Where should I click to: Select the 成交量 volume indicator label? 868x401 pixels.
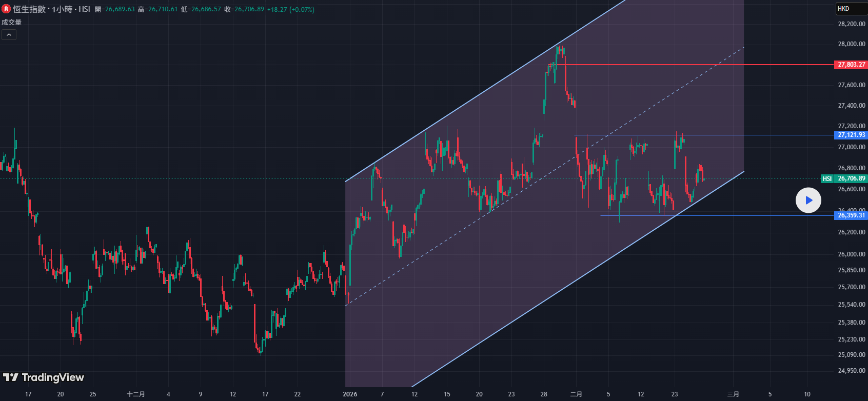coord(12,22)
